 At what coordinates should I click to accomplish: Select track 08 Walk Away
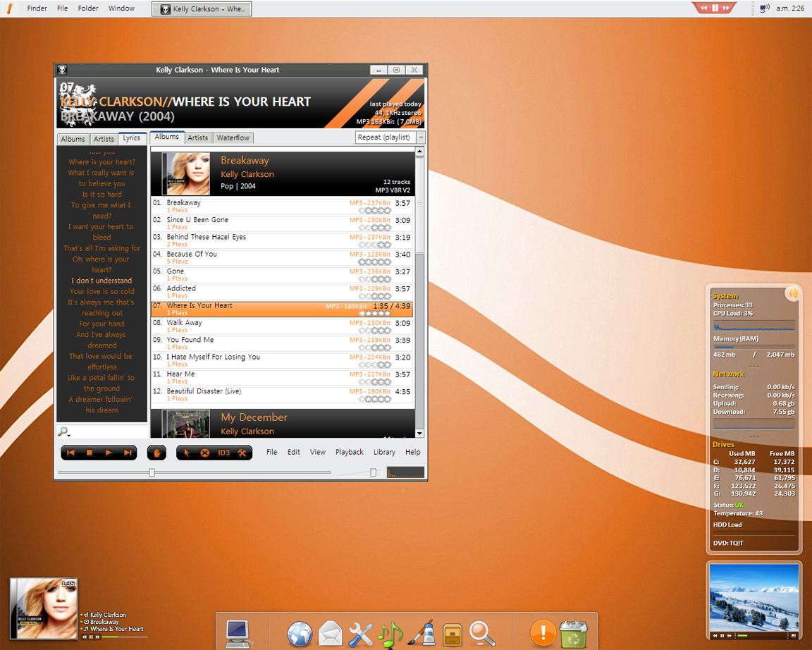click(x=283, y=326)
